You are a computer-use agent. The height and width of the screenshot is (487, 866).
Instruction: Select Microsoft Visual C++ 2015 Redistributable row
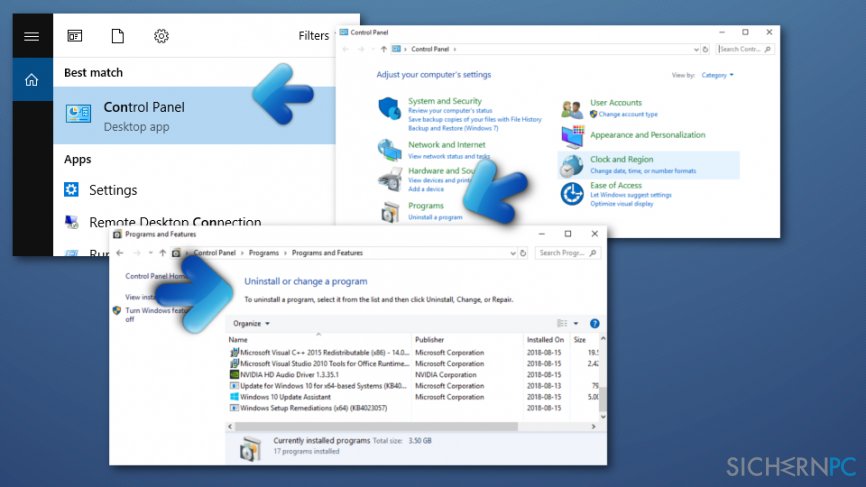(413, 352)
